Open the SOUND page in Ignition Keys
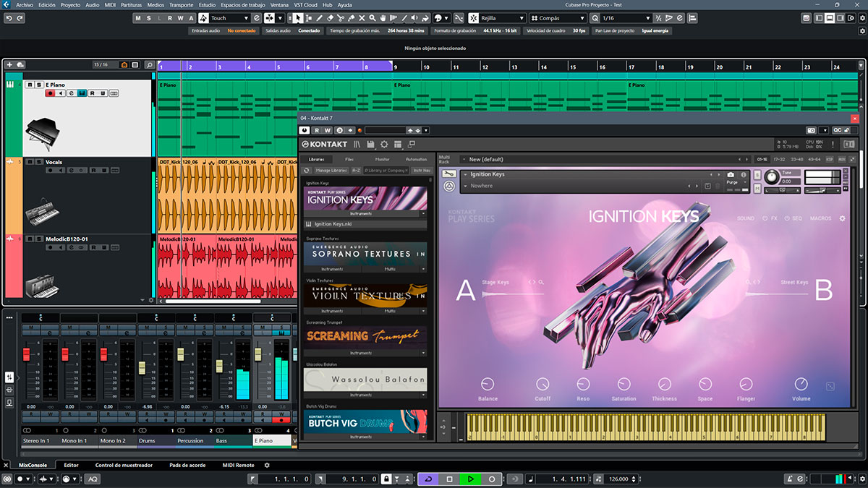 click(746, 218)
